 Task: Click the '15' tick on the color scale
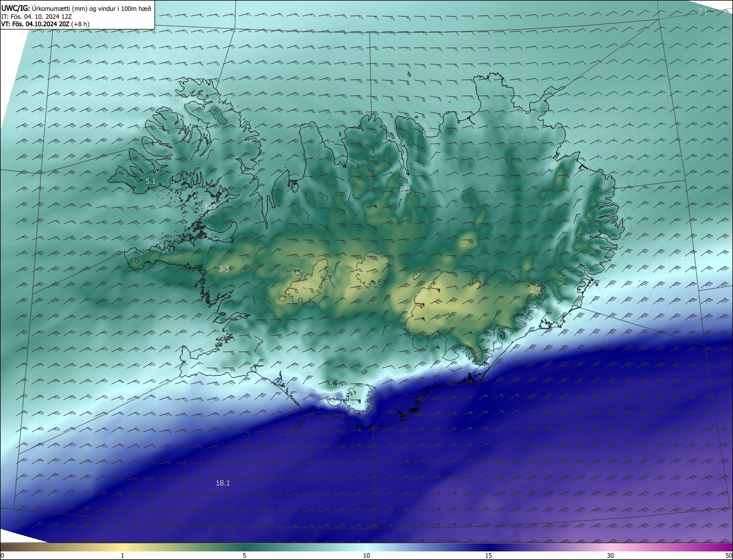click(488, 556)
